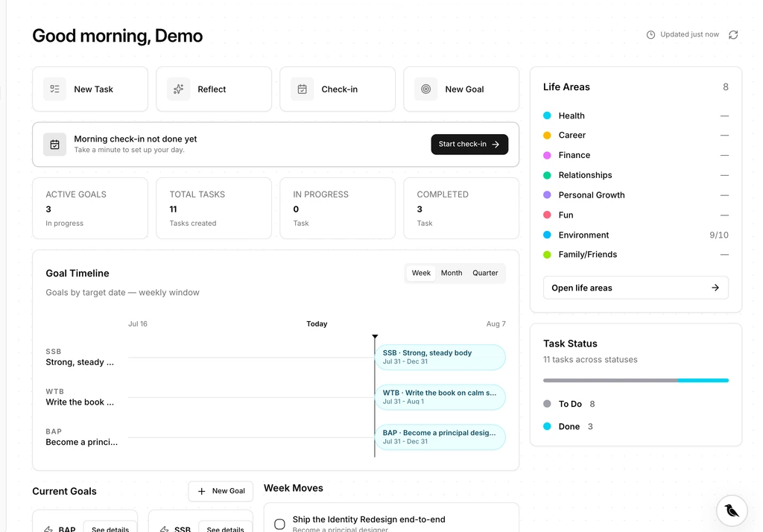
Task: Click the Finance magenta color dot
Action: [x=547, y=155]
